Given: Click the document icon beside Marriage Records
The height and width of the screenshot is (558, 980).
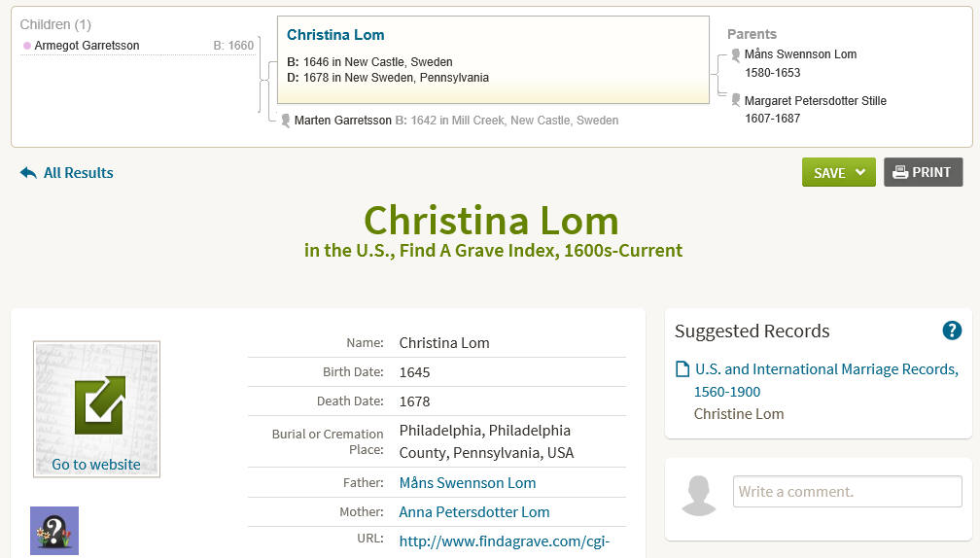Looking at the screenshot, I should 682,369.
